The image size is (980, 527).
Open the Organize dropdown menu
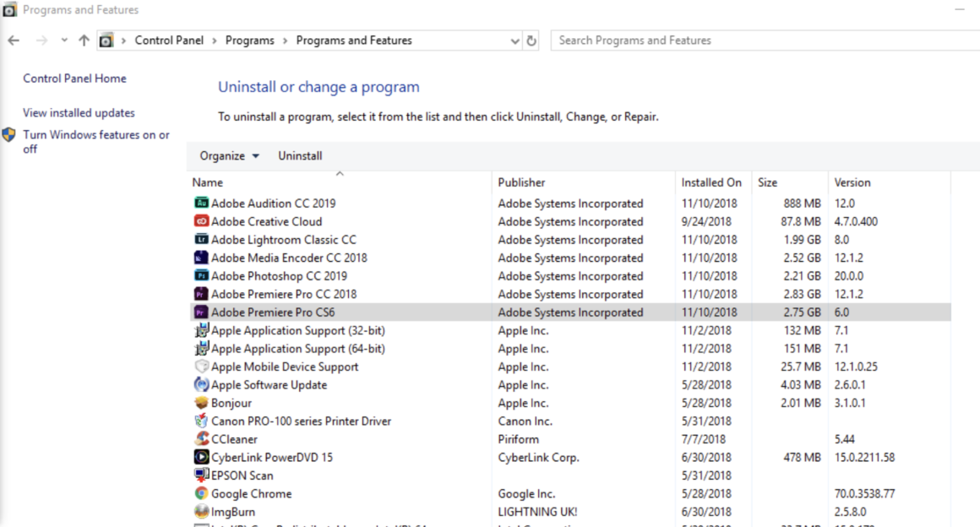227,155
